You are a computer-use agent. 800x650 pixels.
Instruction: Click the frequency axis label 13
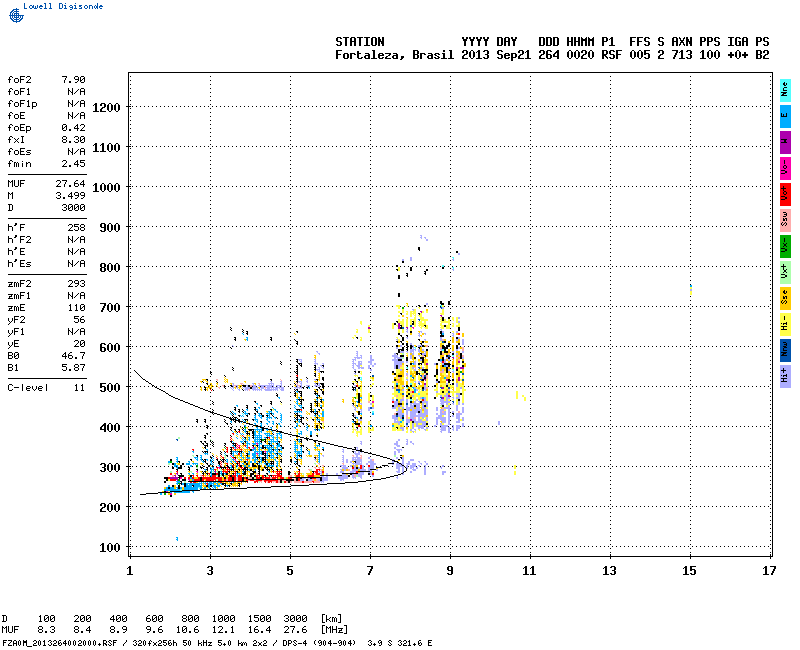click(610, 571)
